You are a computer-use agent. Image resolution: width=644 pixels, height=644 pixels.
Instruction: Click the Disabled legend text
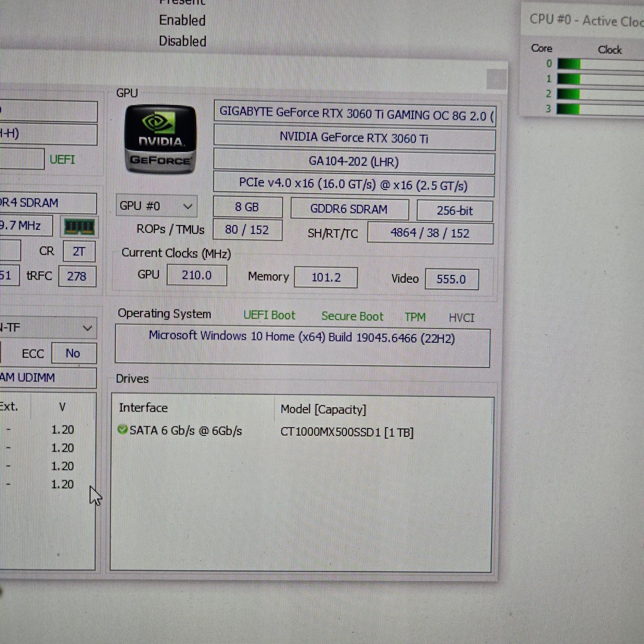point(183,41)
